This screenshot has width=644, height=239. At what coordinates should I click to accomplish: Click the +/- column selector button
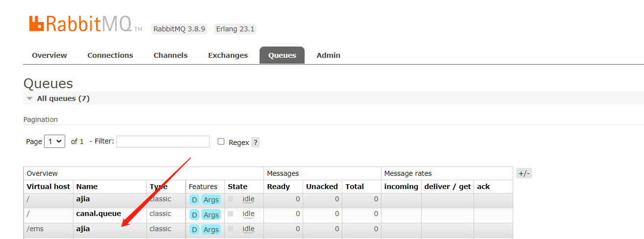(x=524, y=173)
